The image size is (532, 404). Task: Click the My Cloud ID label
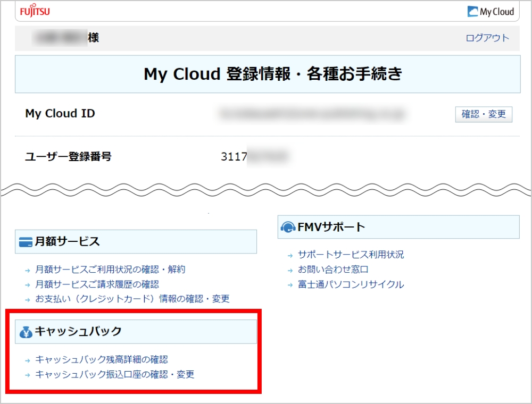[x=60, y=114]
